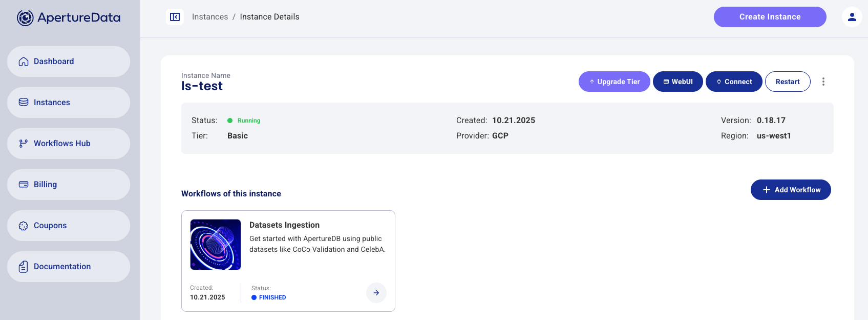This screenshot has height=320, width=868.
Task: Add a new workflow to the instance
Action: (790, 190)
